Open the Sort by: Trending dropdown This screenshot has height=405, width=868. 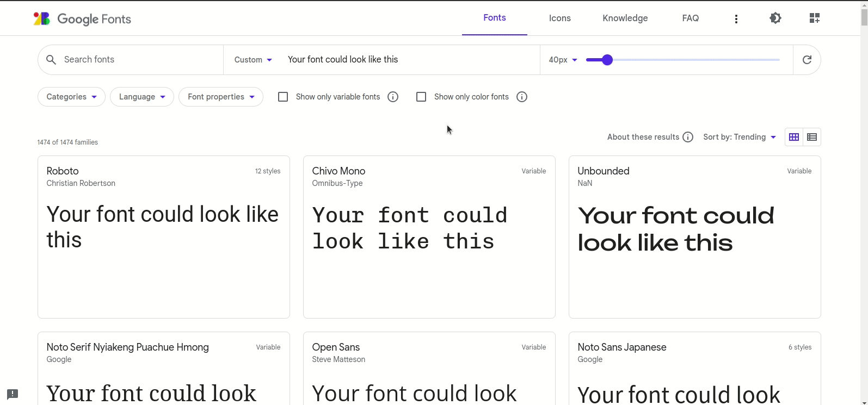(740, 137)
